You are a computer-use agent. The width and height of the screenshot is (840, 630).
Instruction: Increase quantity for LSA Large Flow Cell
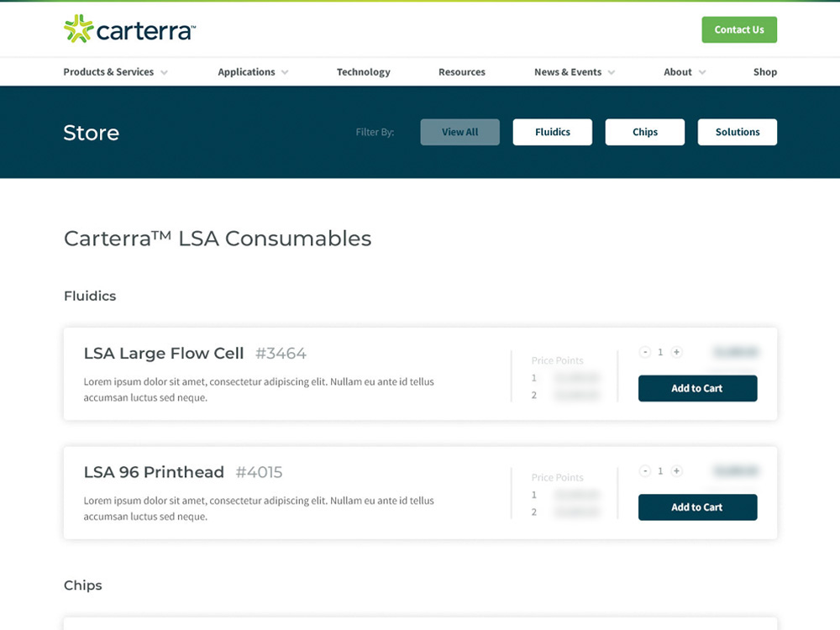(676, 353)
